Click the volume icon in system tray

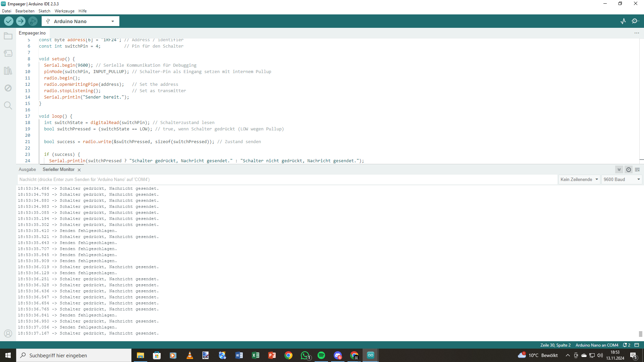pyautogui.click(x=600, y=355)
